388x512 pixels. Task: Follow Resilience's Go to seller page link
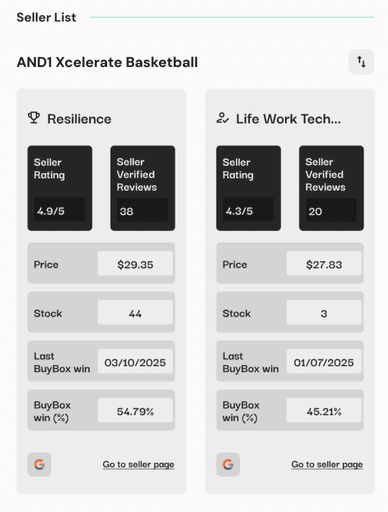click(x=138, y=464)
